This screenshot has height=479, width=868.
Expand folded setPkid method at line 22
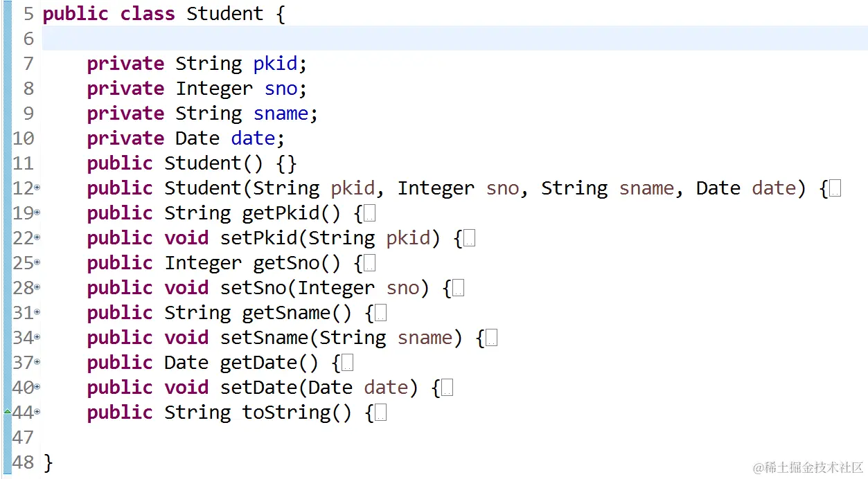37,238
